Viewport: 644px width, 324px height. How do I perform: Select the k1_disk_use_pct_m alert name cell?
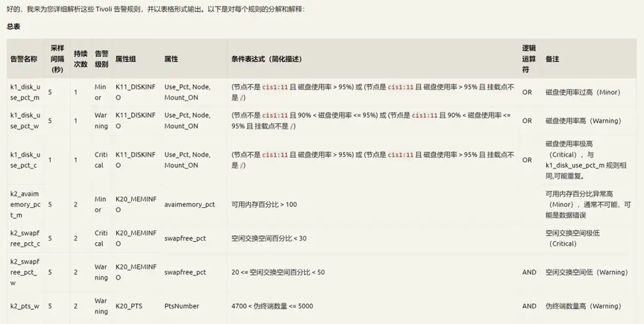(x=25, y=92)
